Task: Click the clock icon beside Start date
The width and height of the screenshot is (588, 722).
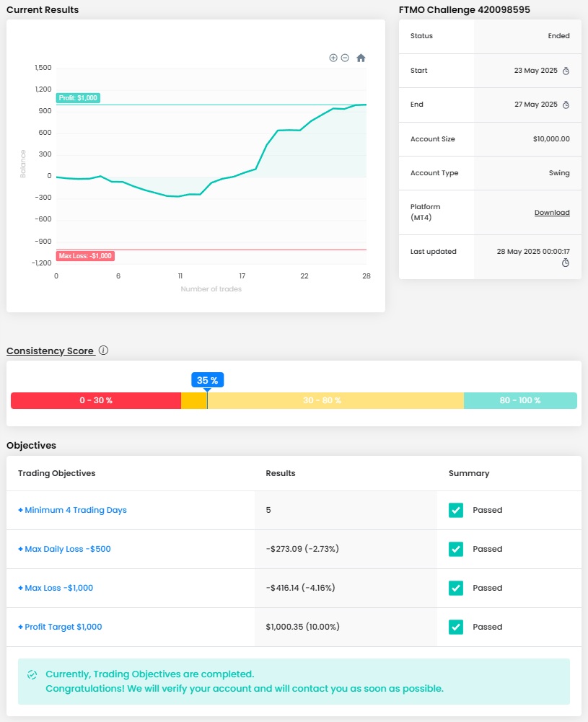Action: coord(566,71)
